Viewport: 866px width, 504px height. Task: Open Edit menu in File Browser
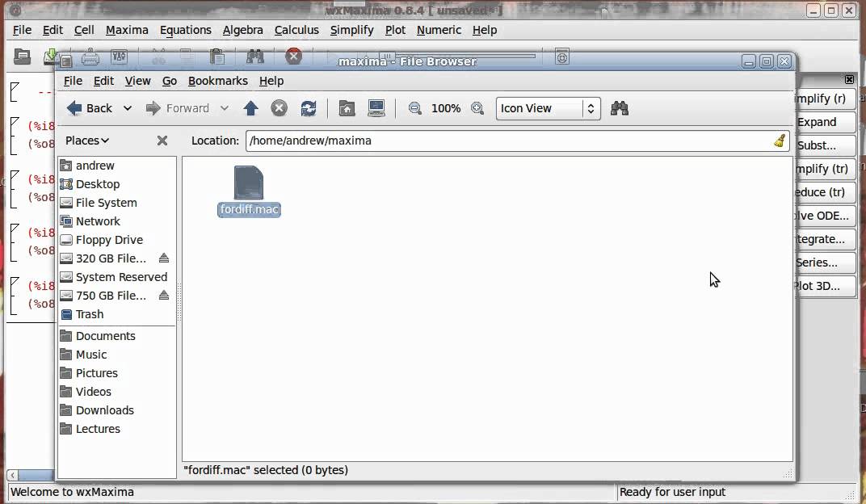point(103,81)
